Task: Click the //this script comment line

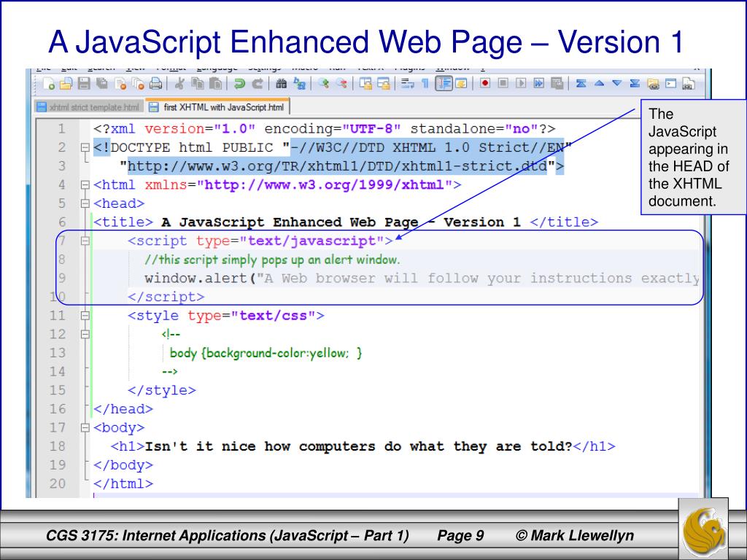Action: point(272,260)
